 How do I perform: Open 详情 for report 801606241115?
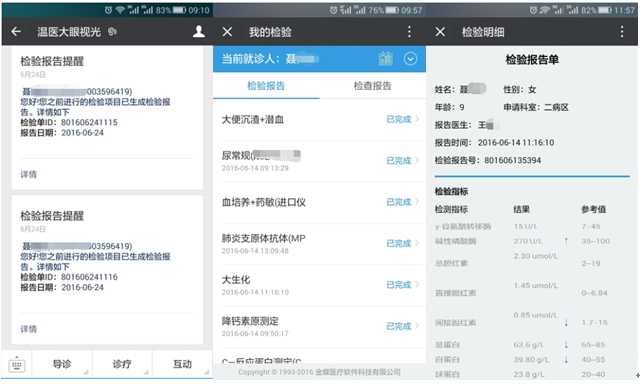coord(29,174)
